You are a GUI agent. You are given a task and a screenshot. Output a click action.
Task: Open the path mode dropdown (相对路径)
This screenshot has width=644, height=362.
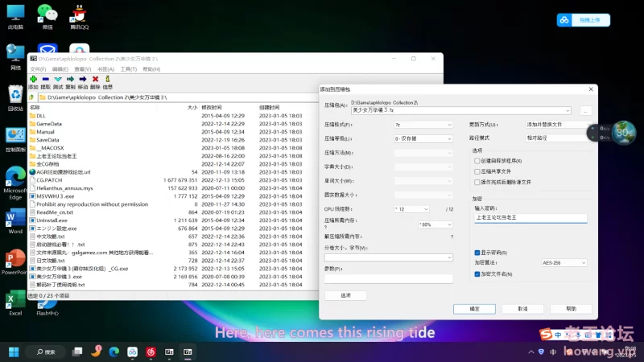point(559,138)
